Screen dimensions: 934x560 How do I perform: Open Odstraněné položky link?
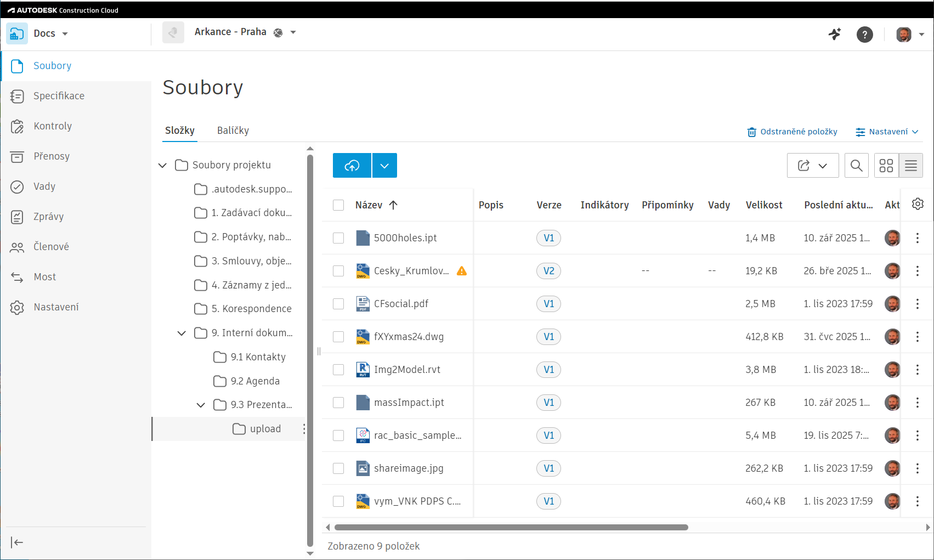[x=792, y=132]
